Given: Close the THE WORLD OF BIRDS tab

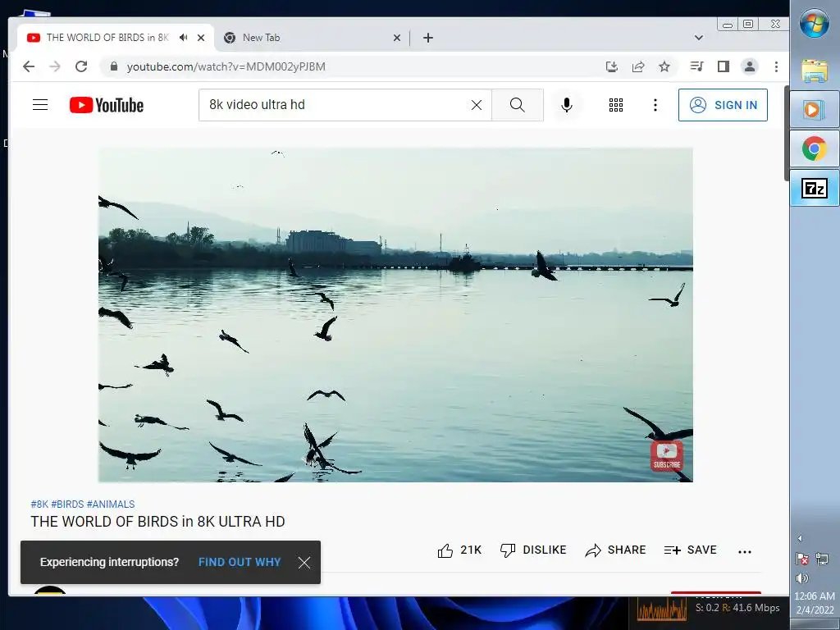Looking at the screenshot, I should [x=201, y=38].
